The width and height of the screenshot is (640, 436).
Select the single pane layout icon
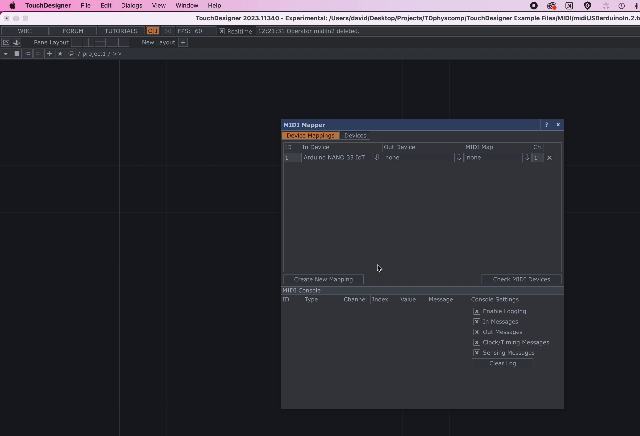click(x=76, y=42)
